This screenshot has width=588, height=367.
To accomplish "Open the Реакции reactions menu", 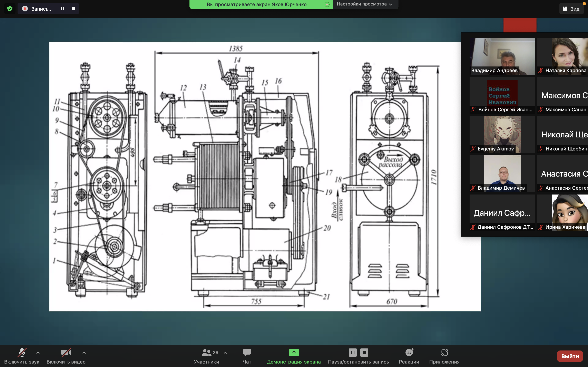I will coord(409,356).
